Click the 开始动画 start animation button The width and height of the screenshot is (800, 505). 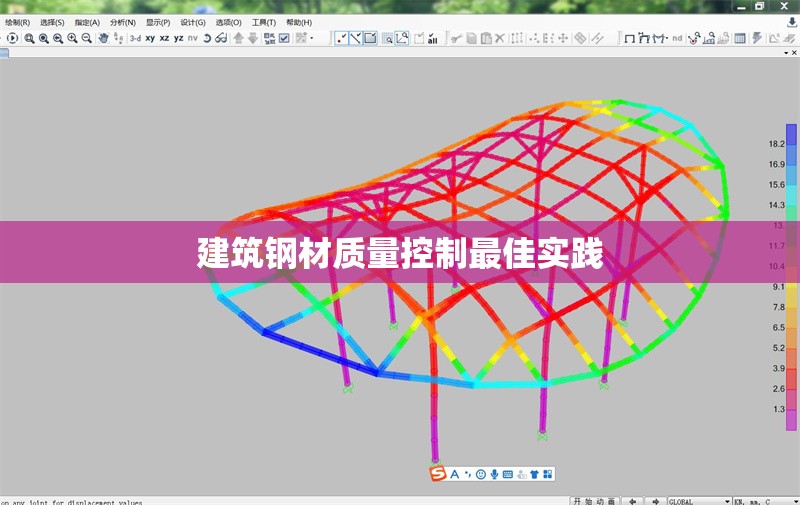click(594, 501)
